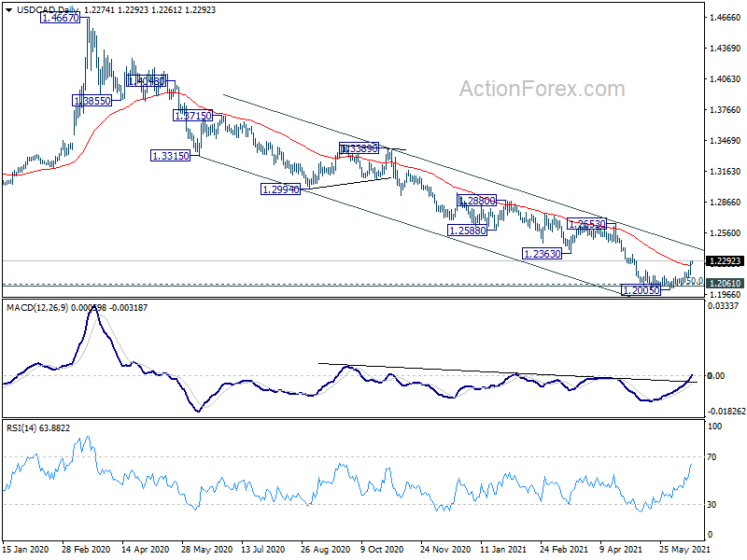Click the 1.40480 price label
The width and height of the screenshot is (747, 560).
pos(147,82)
